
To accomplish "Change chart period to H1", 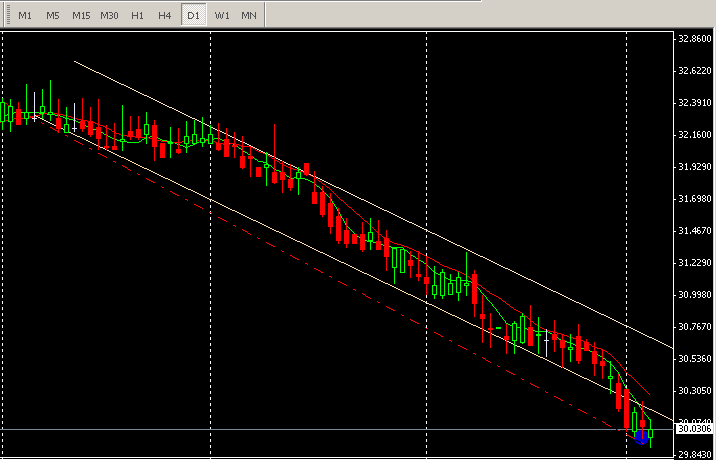I will click(x=137, y=16).
